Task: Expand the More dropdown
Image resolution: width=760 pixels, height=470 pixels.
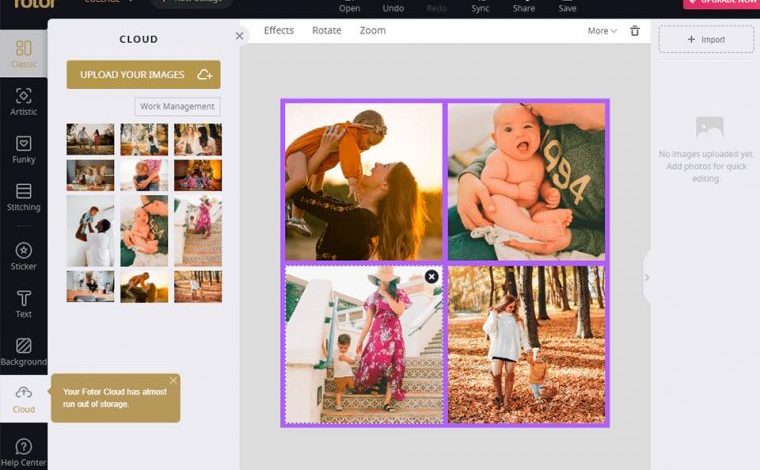Action: coord(602,31)
